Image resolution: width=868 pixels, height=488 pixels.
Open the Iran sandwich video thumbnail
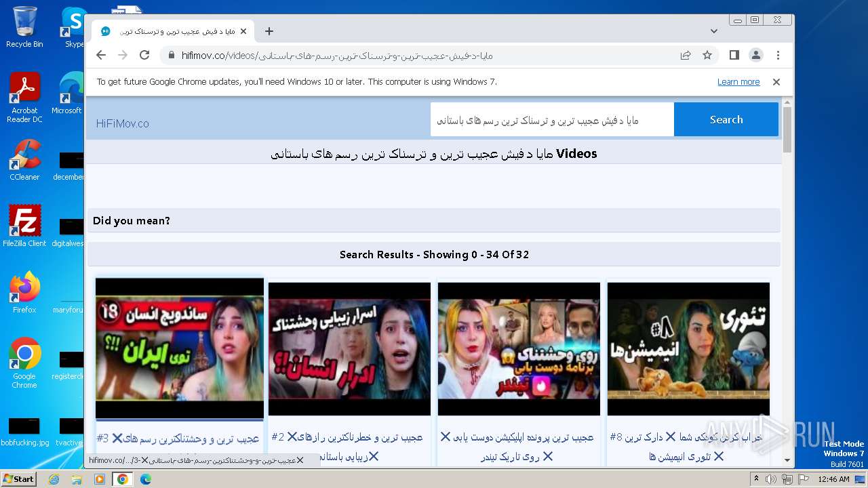(x=180, y=349)
